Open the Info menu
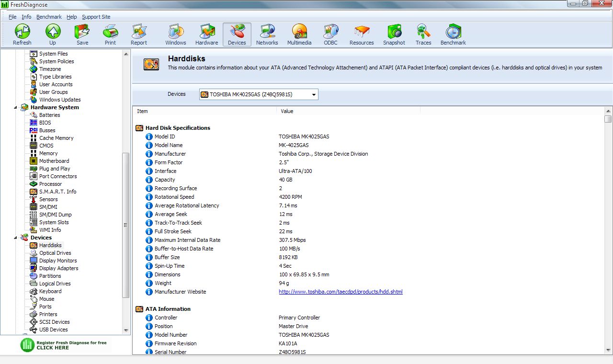 coord(26,17)
